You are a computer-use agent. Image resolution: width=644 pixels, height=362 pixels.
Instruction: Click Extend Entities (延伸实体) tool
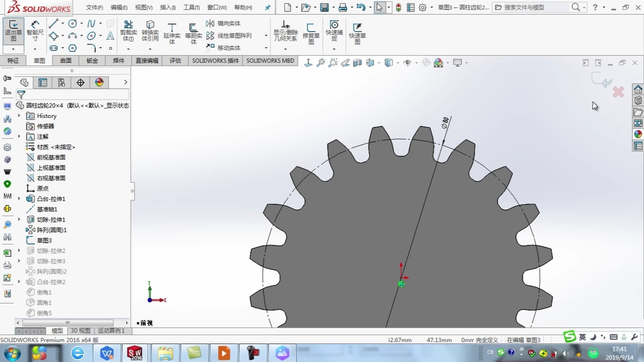172,33
